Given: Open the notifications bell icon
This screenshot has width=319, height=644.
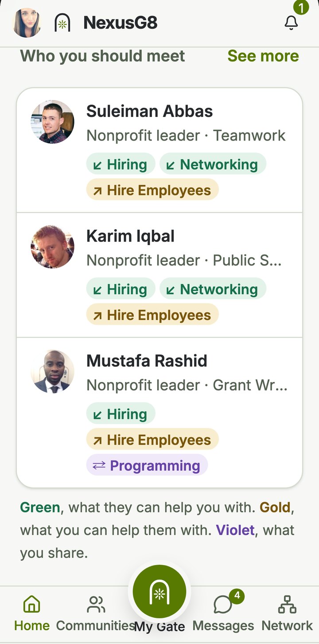Looking at the screenshot, I should [291, 23].
